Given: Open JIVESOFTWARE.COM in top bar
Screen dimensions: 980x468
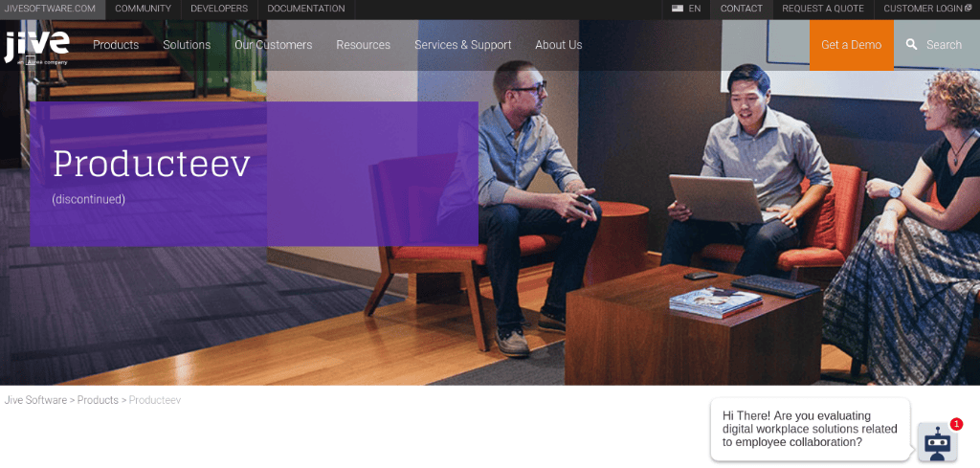Looking at the screenshot, I should point(50,9).
